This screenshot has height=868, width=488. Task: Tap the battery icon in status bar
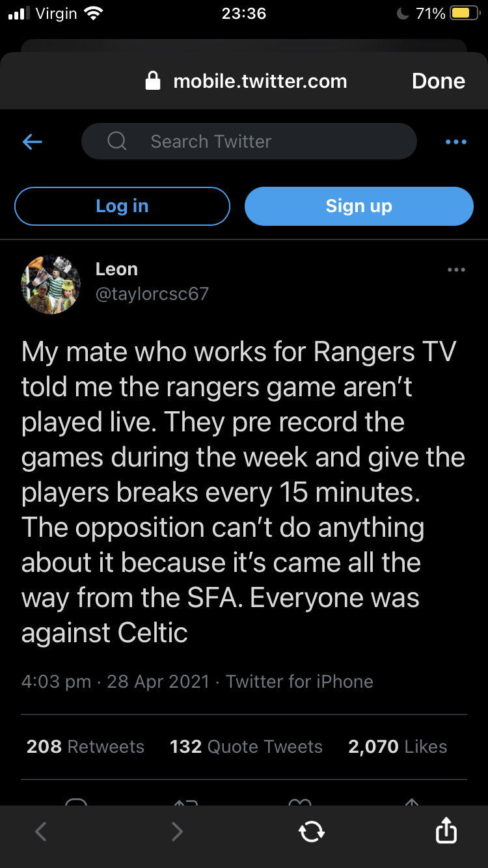point(464,14)
